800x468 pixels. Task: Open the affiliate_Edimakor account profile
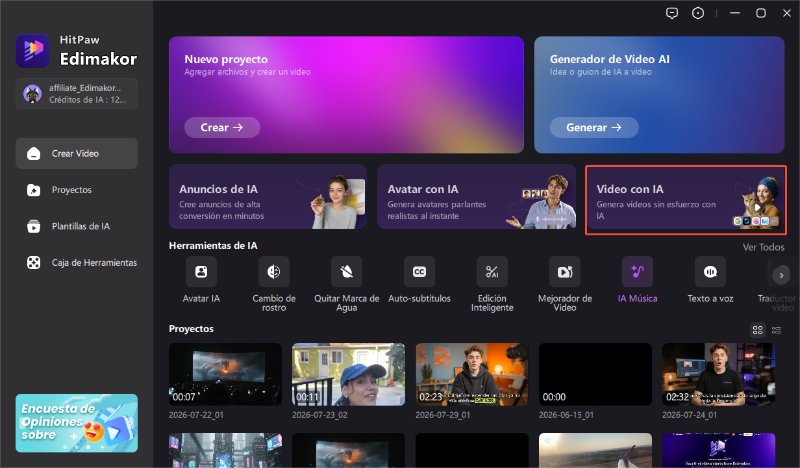pos(77,94)
